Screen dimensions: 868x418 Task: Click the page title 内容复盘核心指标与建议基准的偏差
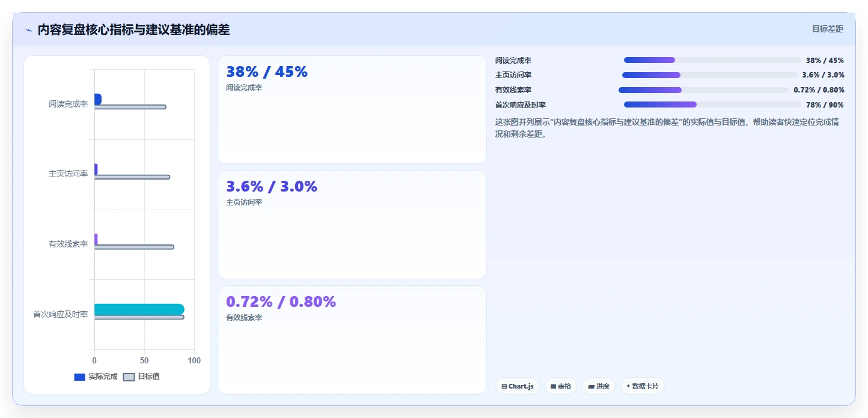point(133,30)
